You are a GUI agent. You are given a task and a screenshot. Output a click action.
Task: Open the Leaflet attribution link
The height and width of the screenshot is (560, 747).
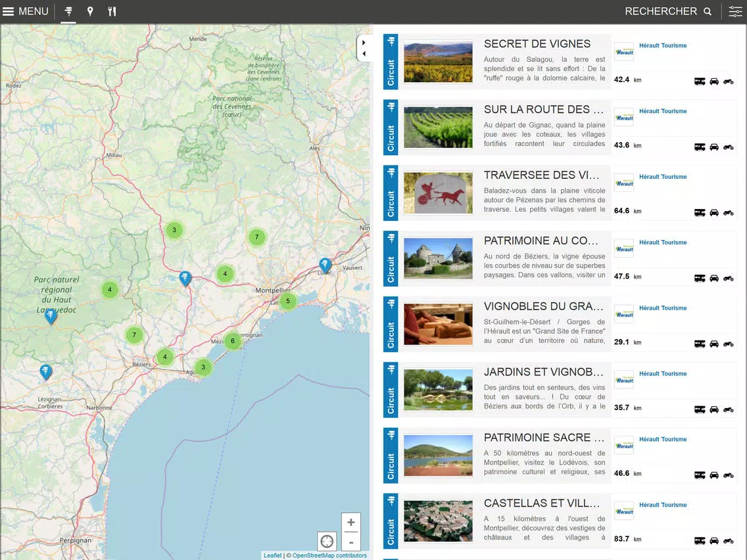(272, 555)
